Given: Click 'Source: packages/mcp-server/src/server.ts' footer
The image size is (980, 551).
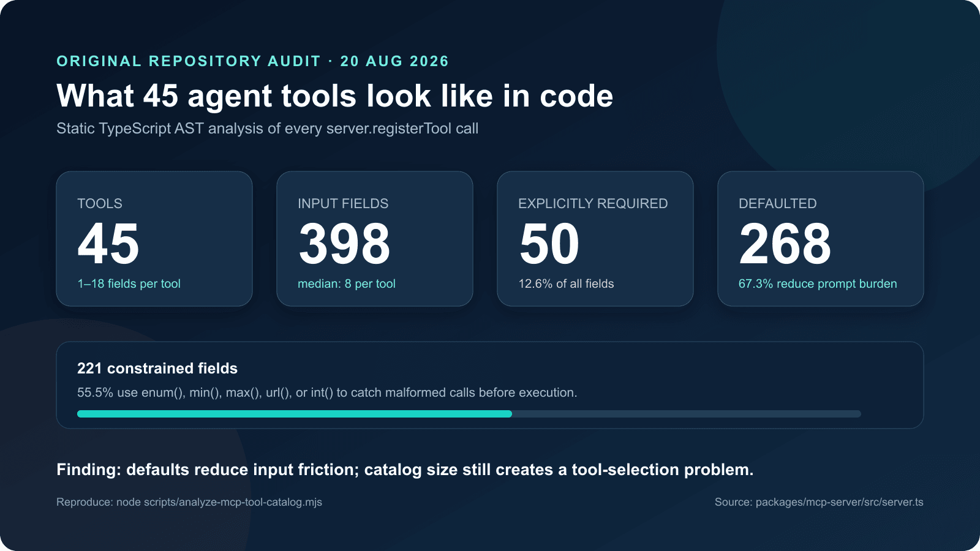Looking at the screenshot, I should pos(819,502).
